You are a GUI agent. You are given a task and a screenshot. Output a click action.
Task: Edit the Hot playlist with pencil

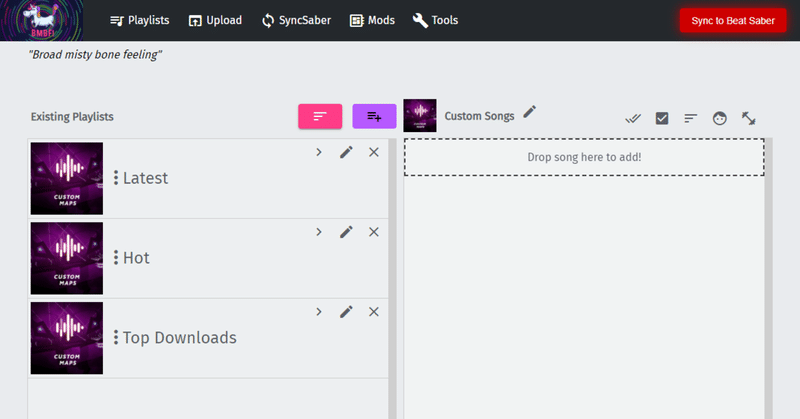346,232
